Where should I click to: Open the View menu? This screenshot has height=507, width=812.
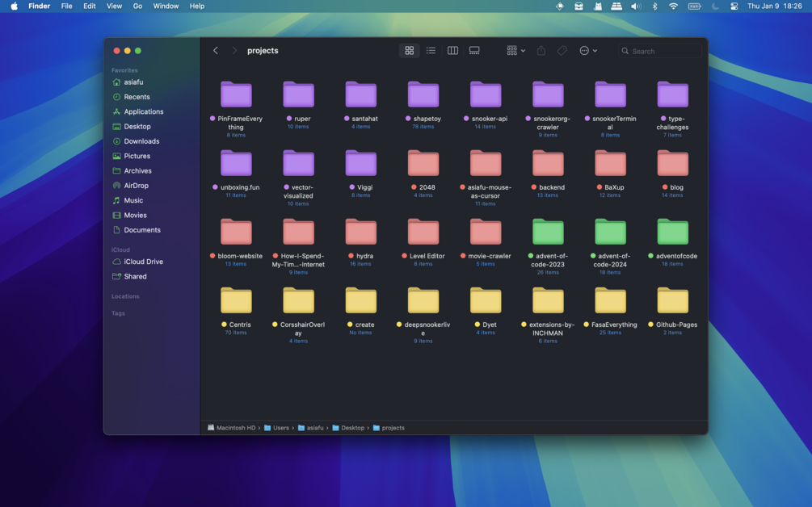click(x=114, y=6)
